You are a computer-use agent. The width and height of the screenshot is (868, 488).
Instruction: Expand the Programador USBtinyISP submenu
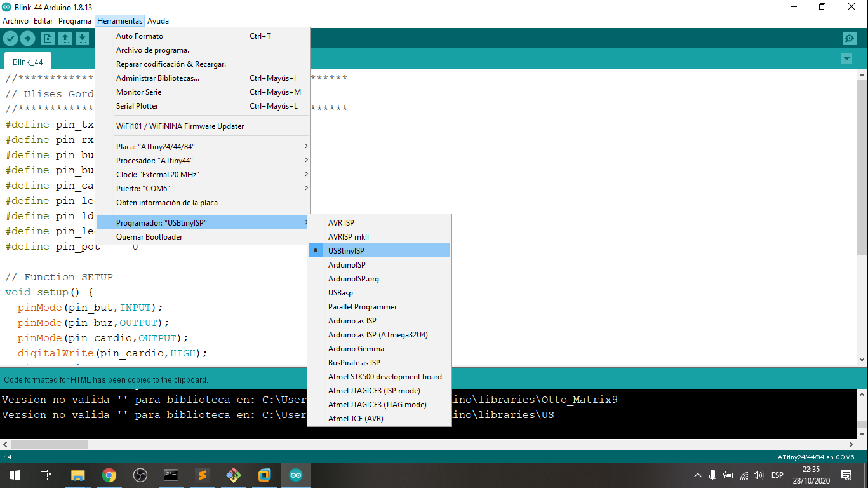coord(203,223)
